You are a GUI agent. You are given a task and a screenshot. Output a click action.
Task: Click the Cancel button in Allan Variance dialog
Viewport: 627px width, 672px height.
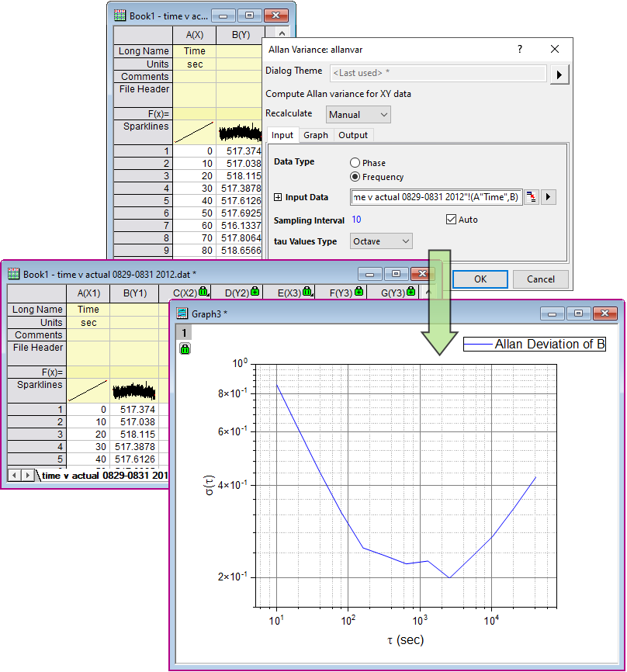[x=540, y=279]
